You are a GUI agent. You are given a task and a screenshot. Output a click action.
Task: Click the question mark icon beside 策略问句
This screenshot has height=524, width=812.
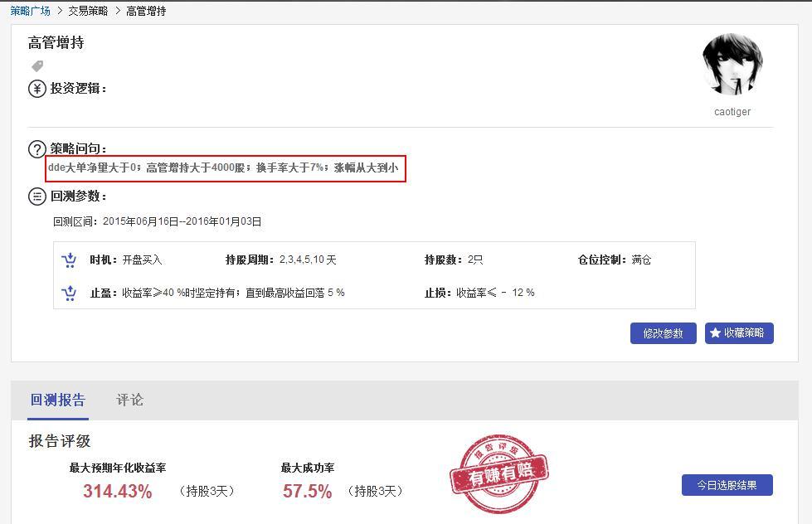(36, 149)
